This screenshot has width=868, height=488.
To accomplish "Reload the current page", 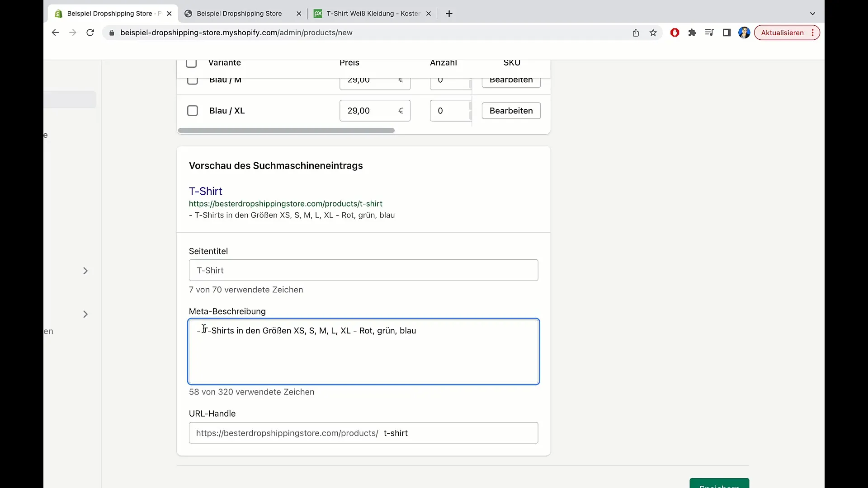I will 90,33.
